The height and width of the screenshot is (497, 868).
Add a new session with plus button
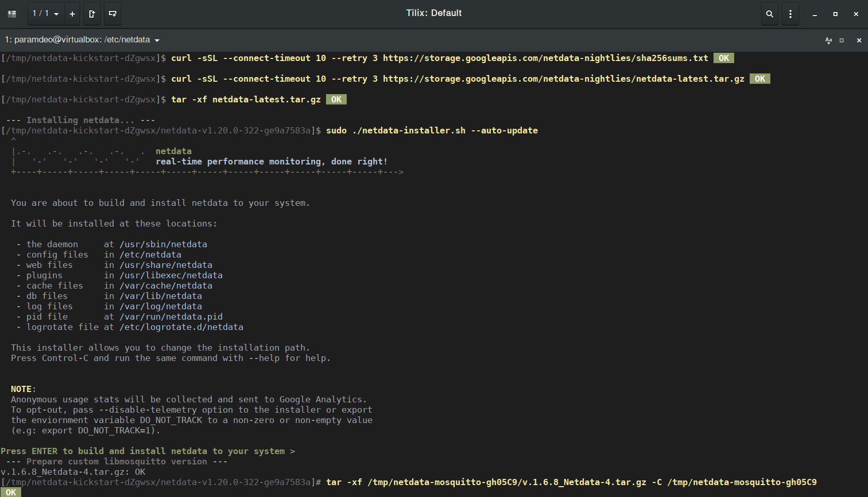coord(72,14)
